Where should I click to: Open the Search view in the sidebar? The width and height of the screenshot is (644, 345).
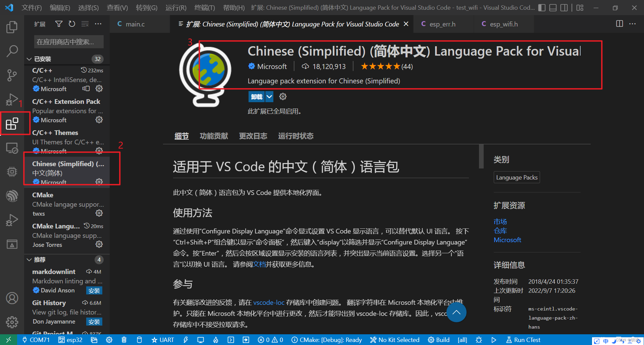point(12,51)
